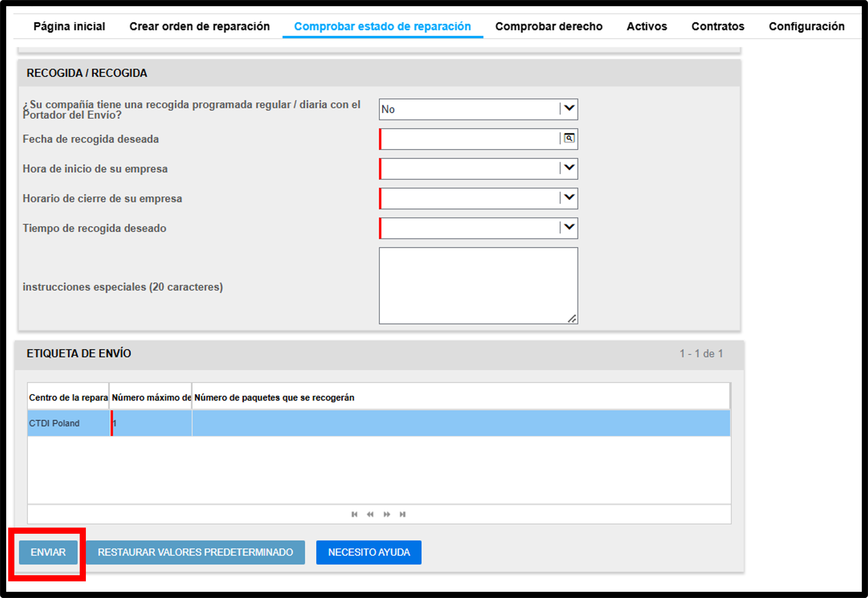Open the date picker for Fecha de recogida
Viewport: 868px width, 598px height.
point(569,138)
